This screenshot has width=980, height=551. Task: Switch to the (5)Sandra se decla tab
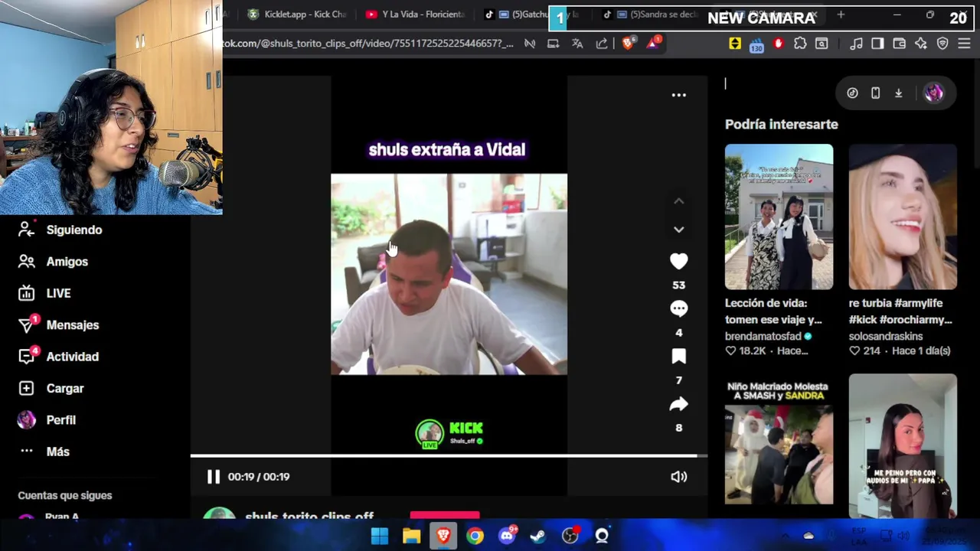(x=651, y=15)
